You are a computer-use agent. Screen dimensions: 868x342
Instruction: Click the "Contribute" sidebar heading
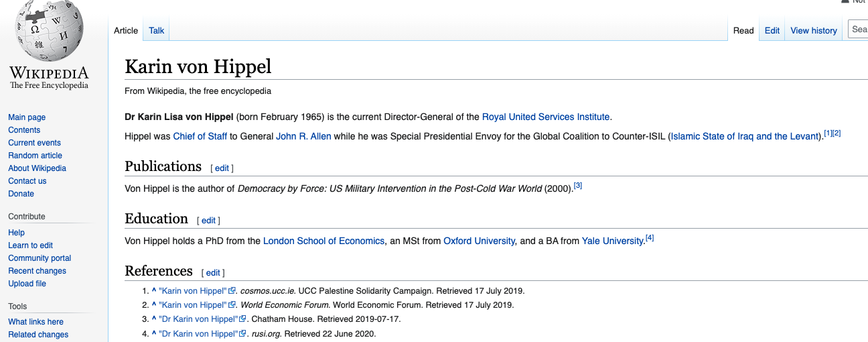pyautogui.click(x=27, y=217)
